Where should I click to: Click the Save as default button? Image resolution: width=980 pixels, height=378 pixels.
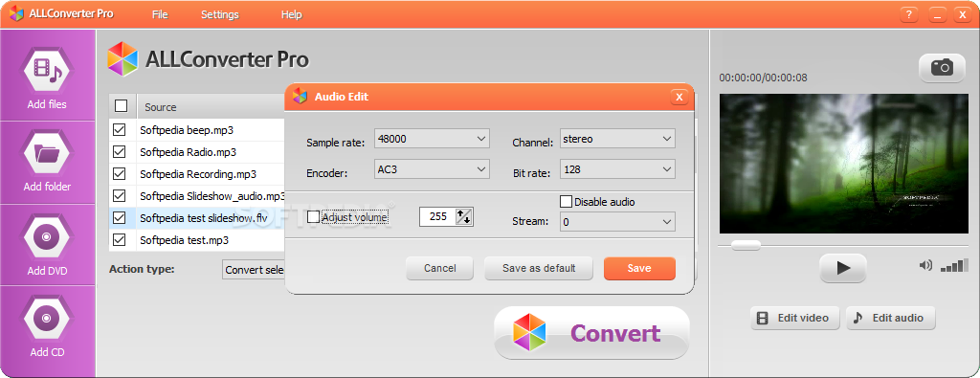[539, 268]
